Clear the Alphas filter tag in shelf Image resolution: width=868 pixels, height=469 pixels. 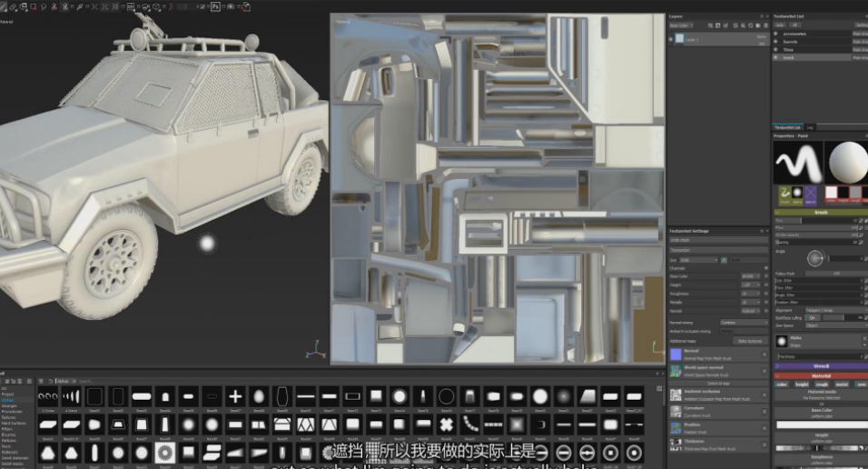tap(74, 382)
